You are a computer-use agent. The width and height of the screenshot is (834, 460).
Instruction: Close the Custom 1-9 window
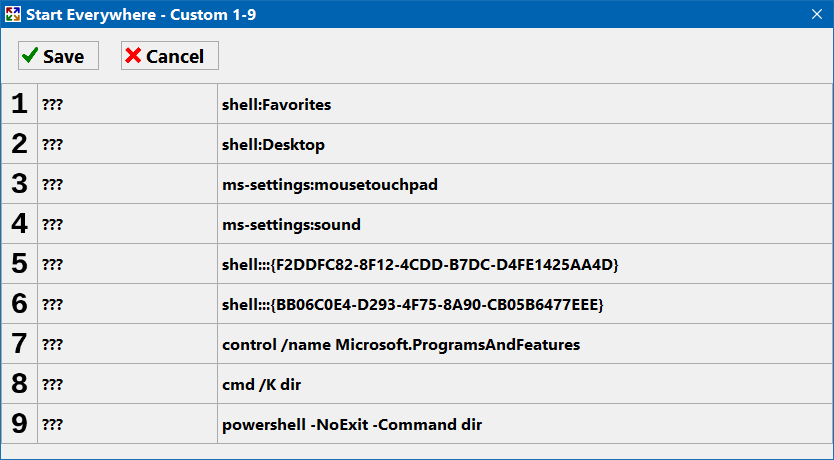[815, 14]
